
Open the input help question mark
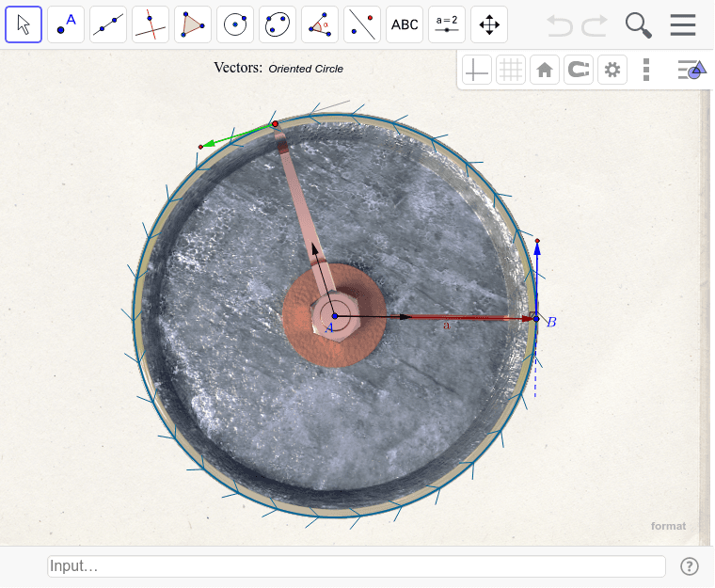pyautogui.click(x=689, y=566)
